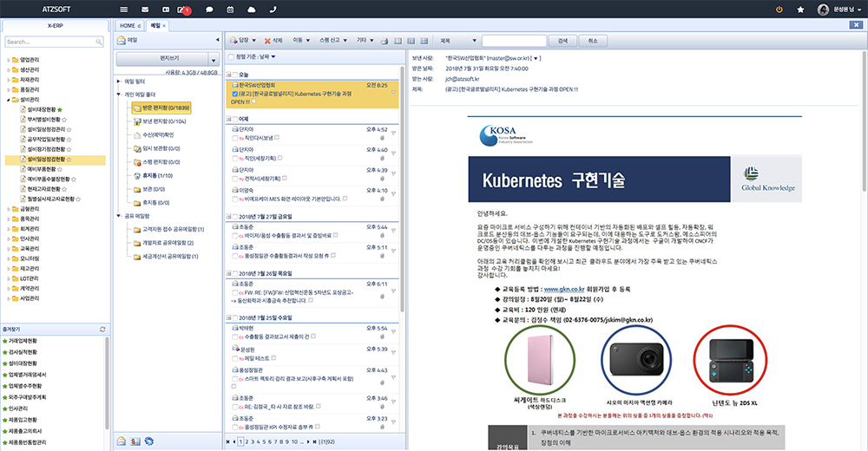
Task: Collapse the 오늘 mail group
Action: (228, 75)
